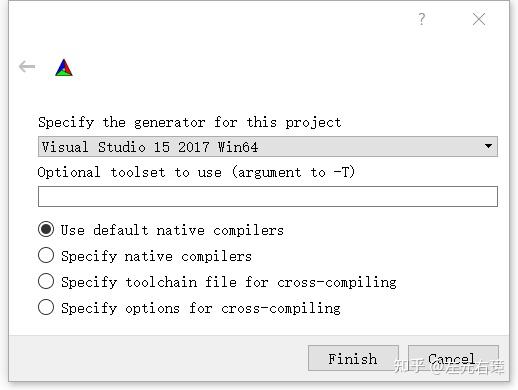Click the Optional toolset to use label

[x=196, y=172]
